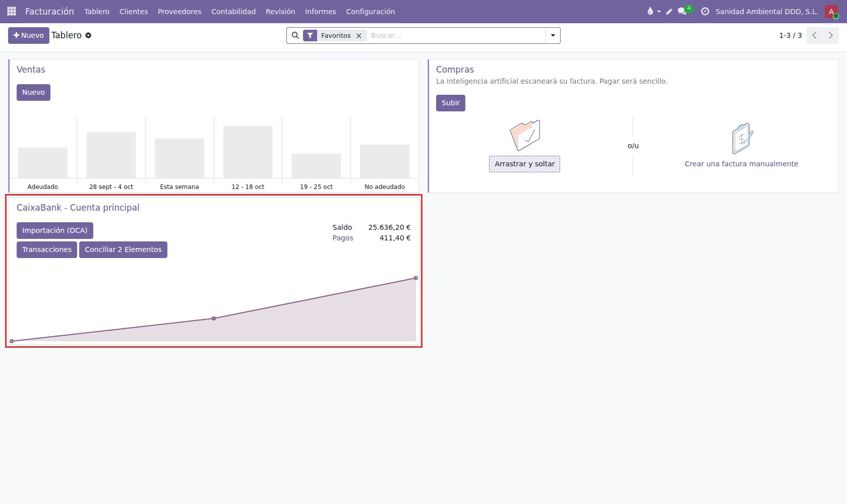Click Importación (OCA) button
The image size is (847, 504).
point(55,230)
